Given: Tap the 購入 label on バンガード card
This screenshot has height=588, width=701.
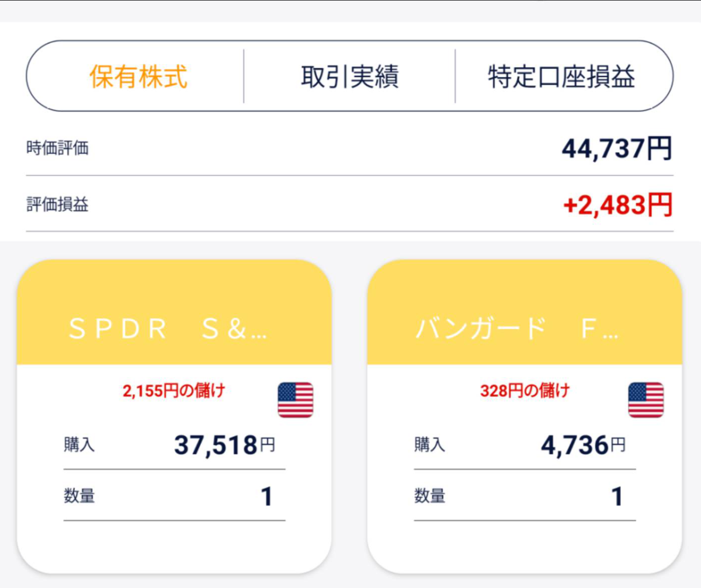Looking at the screenshot, I should point(429,446).
